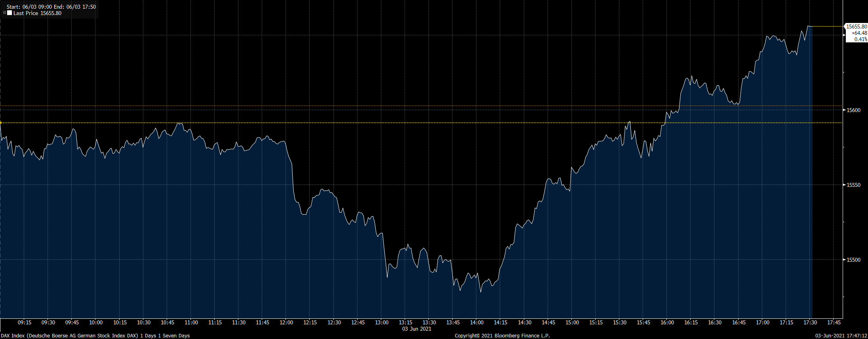Click the DAX Index description text
The width and height of the screenshot is (868, 339).
[x=95, y=335]
